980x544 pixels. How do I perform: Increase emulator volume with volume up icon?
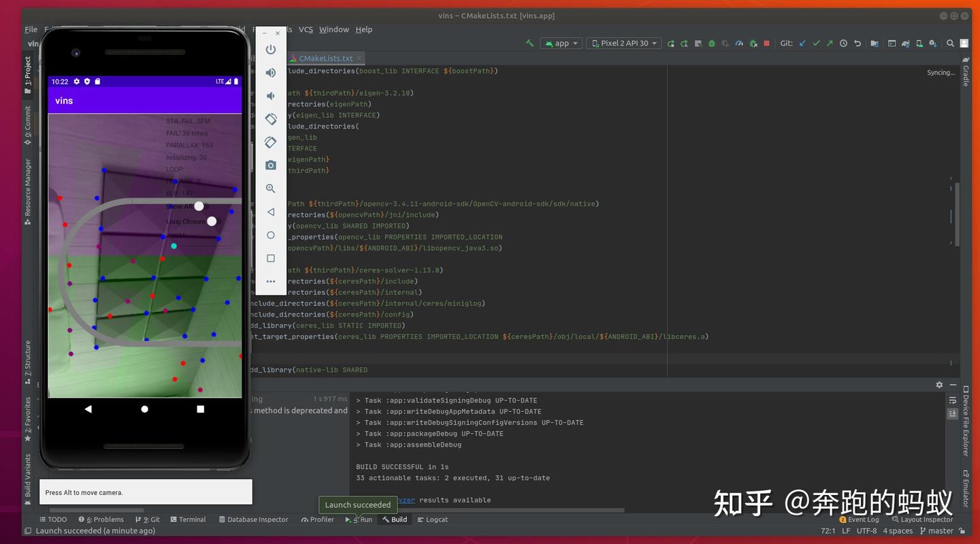pyautogui.click(x=270, y=72)
